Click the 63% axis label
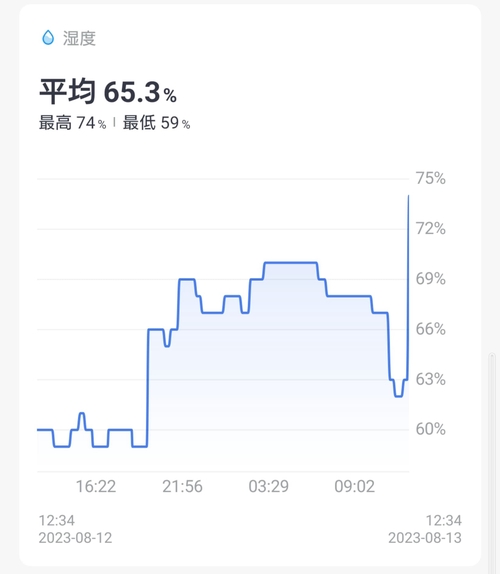The image size is (500, 574). point(430,379)
